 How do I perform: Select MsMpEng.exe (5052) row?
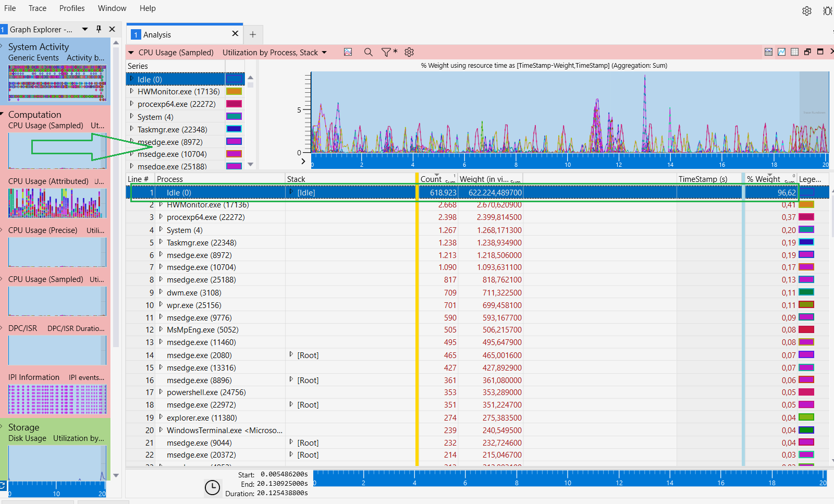[477, 329]
